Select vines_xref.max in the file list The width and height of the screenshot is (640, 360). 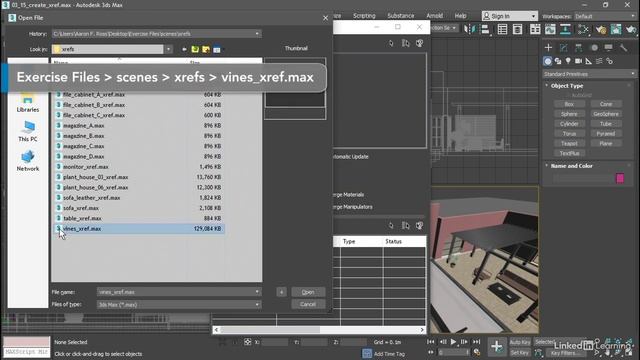[x=139, y=229]
